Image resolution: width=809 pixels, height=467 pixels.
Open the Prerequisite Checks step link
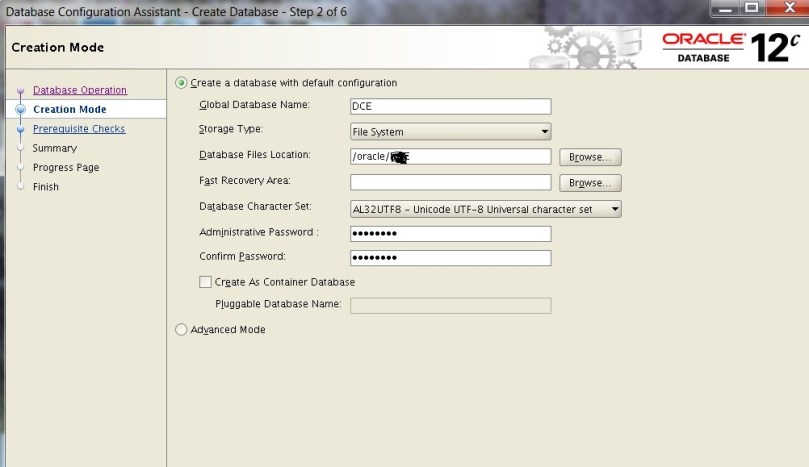click(79, 129)
